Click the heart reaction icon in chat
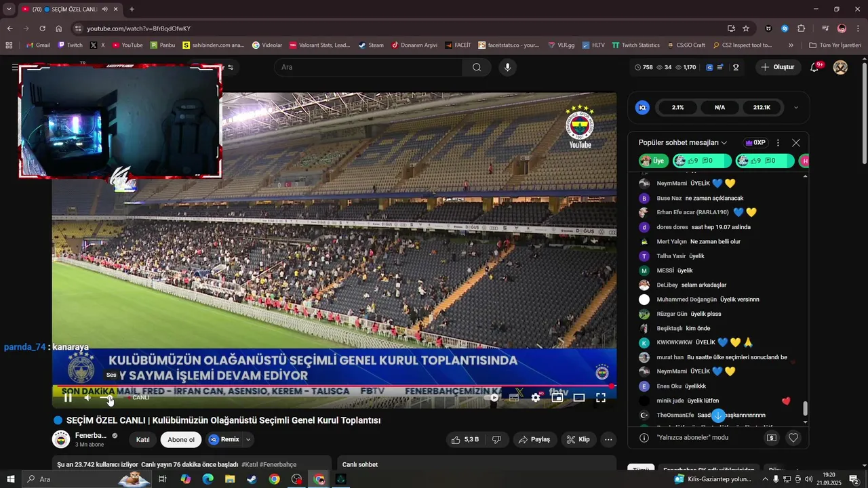 tap(793, 438)
